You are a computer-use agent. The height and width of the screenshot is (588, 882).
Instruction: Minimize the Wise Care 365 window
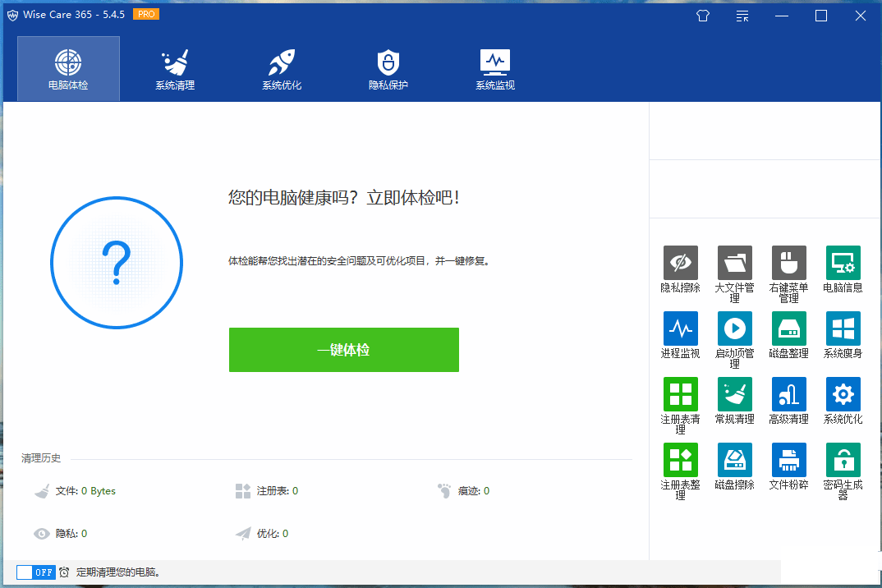[781, 16]
